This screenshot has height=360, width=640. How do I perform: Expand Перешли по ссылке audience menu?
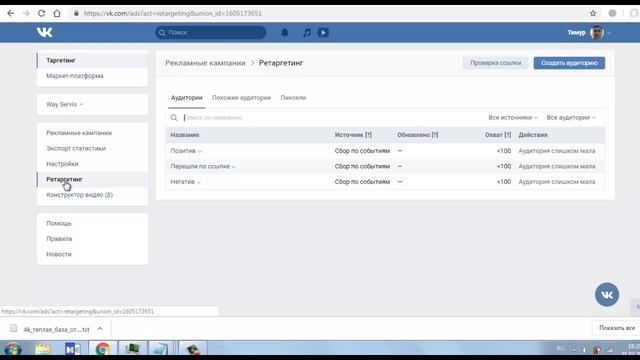233,167
